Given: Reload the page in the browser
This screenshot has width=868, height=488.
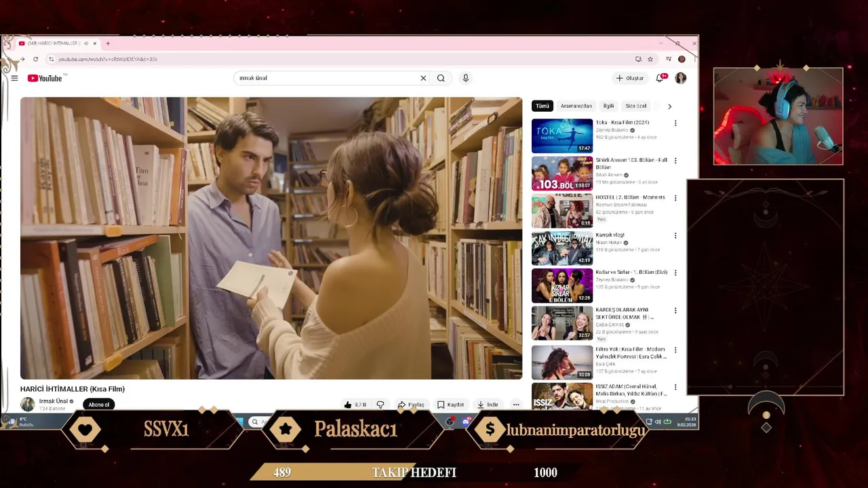Looking at the screenshot, I should click(x=35, y=59).
